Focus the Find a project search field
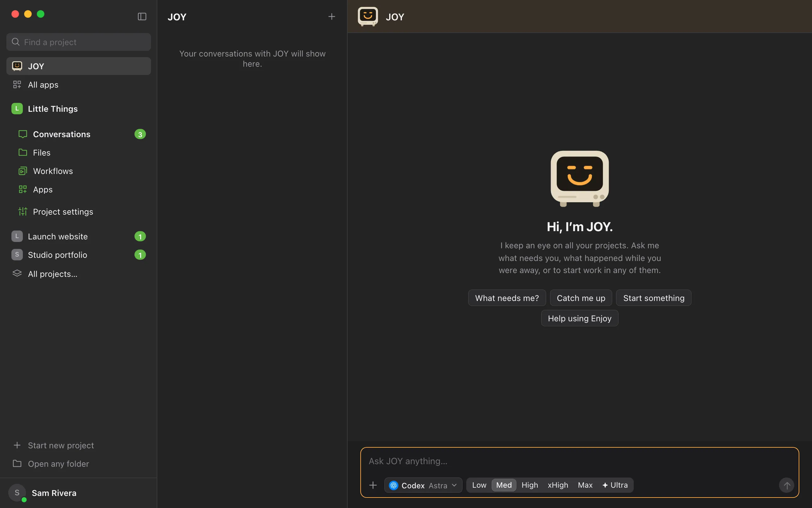Screen dimensions: 812x508 (79, 42)
